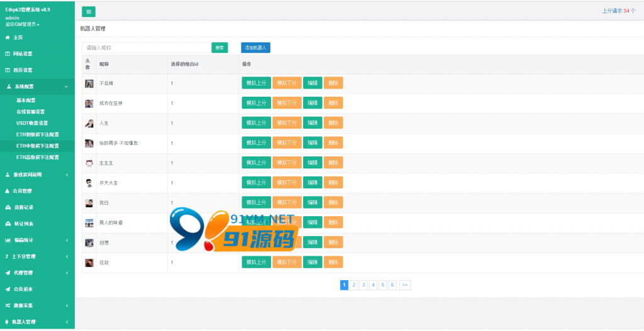
Task: Toggle the sidebar with the hamburger menu icon
Action: pyautogui.click(x=89, y=12)
